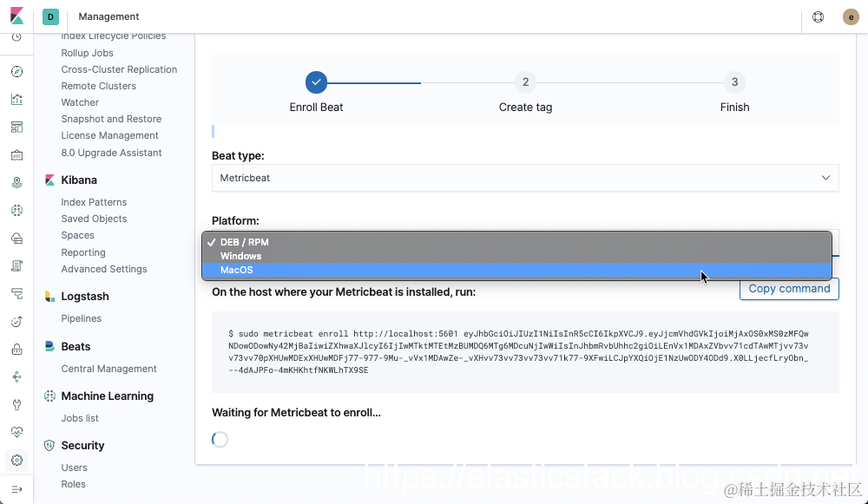The width and height of the screenshot is (868, 504).
Task: Open Pipelines under Logstash
Action: (x=81, y=318)
